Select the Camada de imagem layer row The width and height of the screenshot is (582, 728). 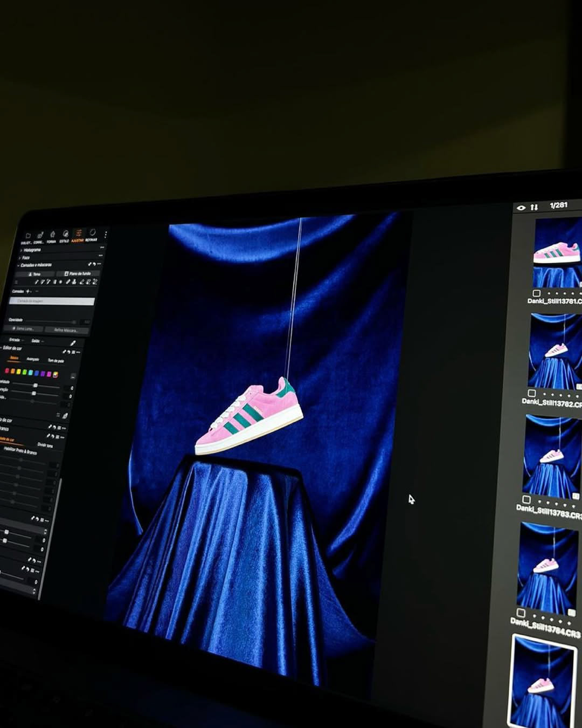click(52, 301)
